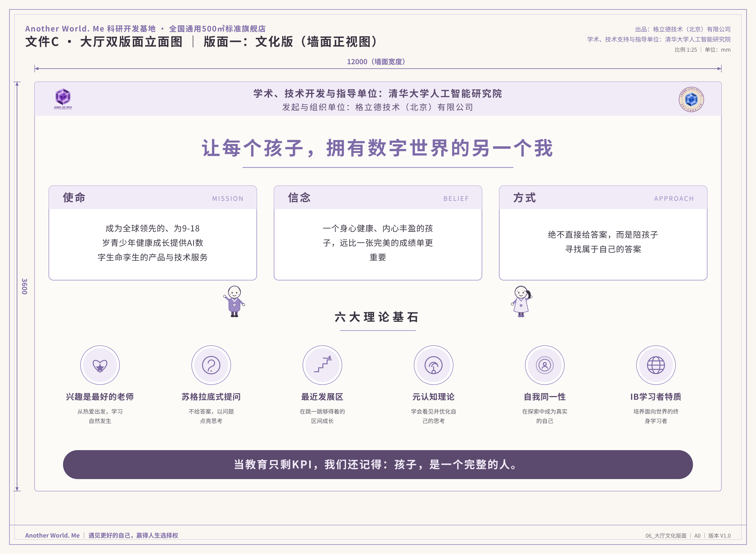
Task: Select the question mark circle icon
Action: tap(211, 365)
